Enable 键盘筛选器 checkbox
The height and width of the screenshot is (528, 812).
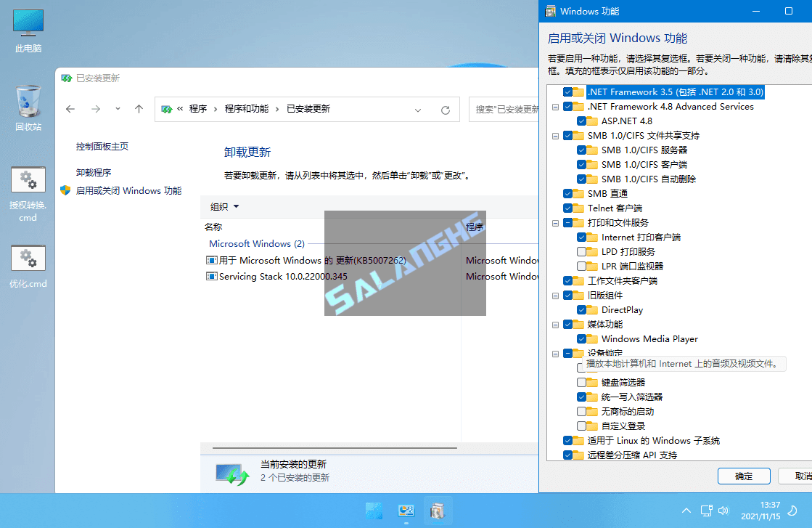tap(581, 383)
